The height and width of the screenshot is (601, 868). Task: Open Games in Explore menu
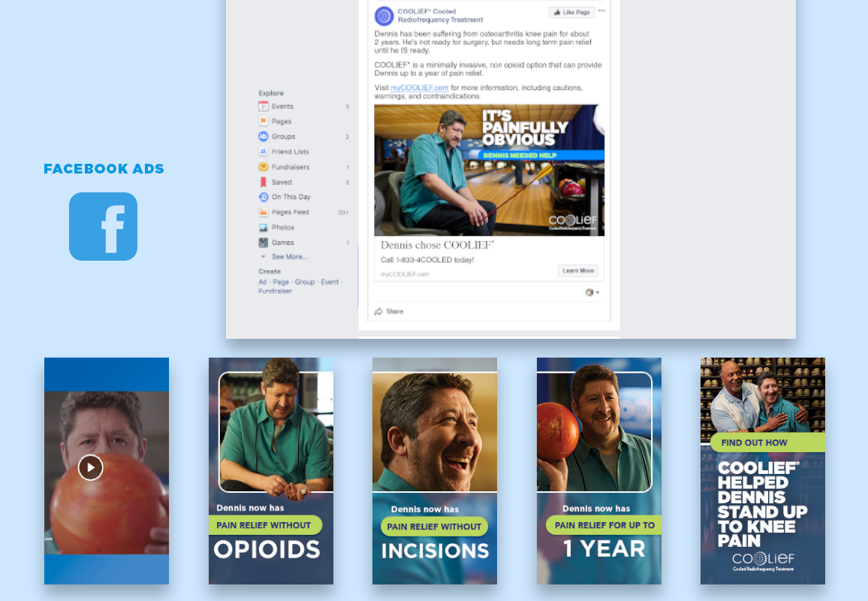[x=282, y=243]
